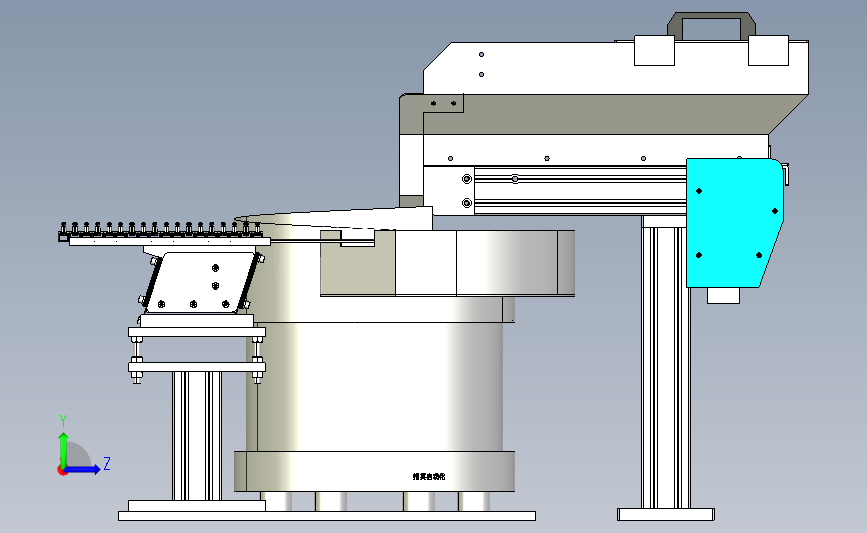Click the red X axis origin dot

(62, 471)
